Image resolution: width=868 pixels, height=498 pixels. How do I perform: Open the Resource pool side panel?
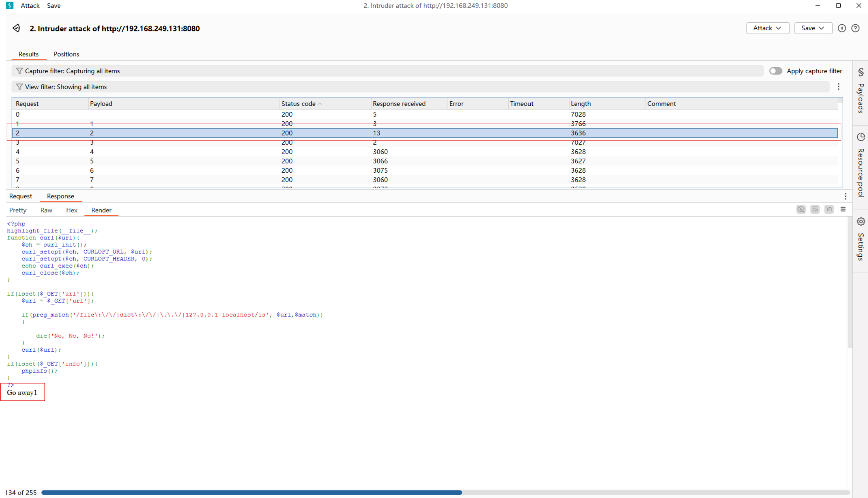pos(861,165)
